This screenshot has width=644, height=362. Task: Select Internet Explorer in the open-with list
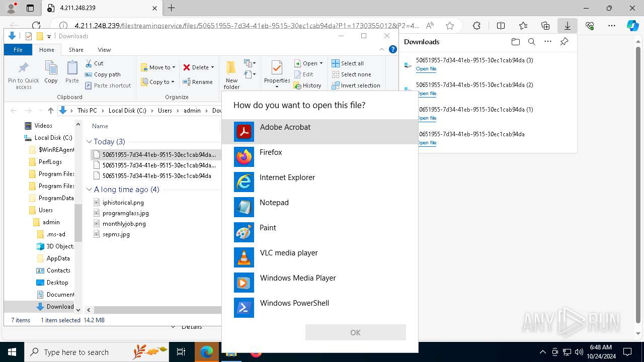(320, 182)
